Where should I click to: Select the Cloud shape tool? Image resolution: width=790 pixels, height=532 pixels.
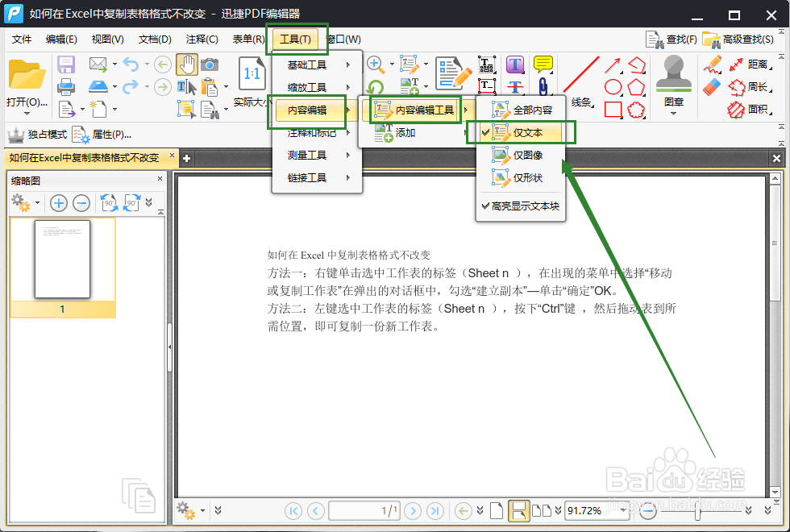pos(636,110)
